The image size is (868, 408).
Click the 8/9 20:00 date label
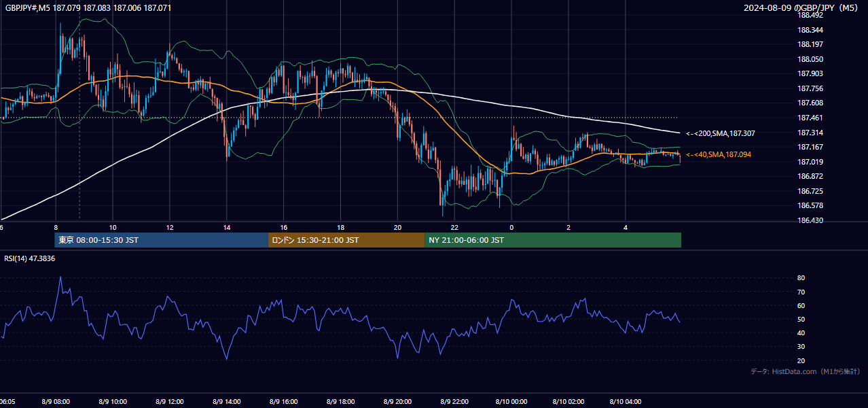click(x=398, y=402)
